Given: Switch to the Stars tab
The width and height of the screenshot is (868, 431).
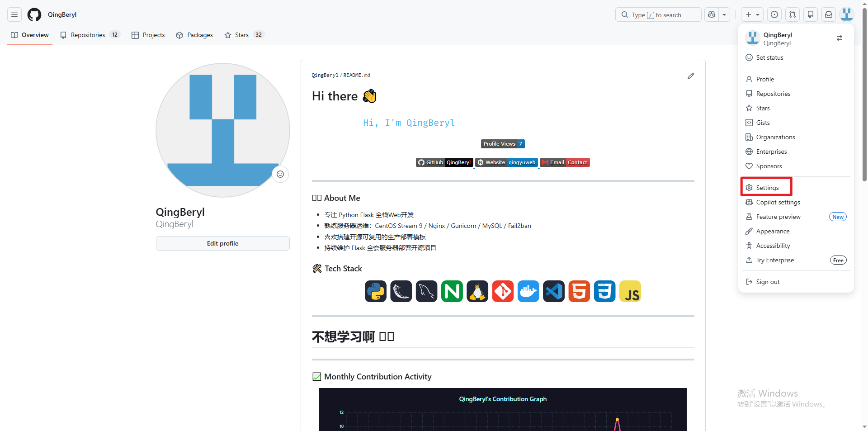Looking at the screenshot, I should [244, 35].
